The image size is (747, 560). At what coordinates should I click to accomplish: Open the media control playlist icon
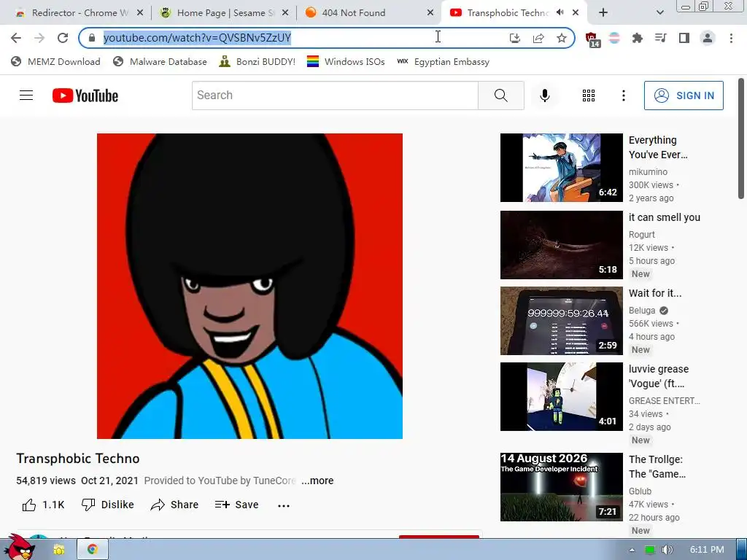click(661, 38)
